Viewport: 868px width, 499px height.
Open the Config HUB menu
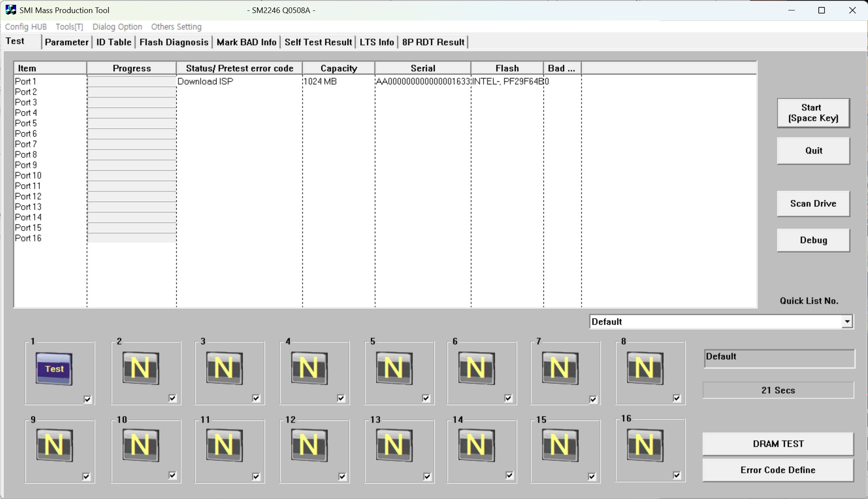[x=26, y=27]
